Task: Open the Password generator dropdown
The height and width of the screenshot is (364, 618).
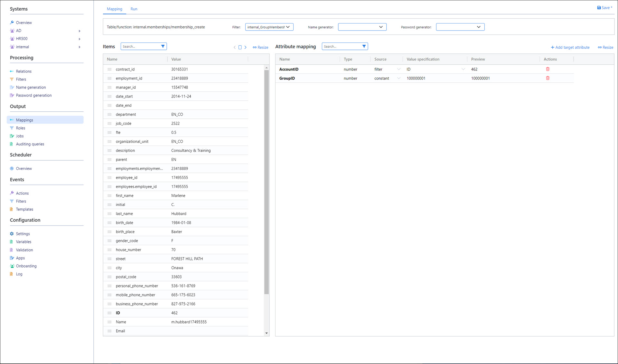Action: [460, 27]
